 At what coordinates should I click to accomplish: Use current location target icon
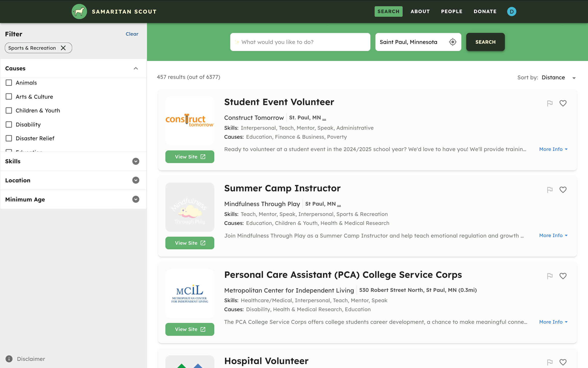coord(452,42)
